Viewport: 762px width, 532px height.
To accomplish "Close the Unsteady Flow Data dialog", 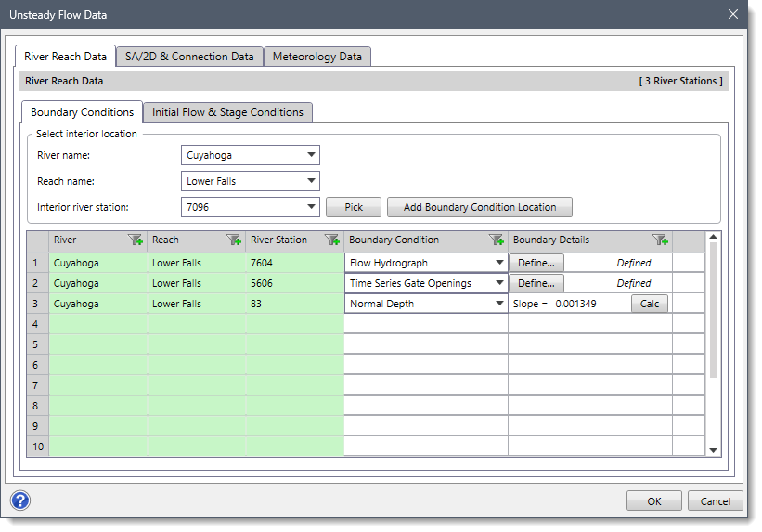I will (x=732, y=14).
